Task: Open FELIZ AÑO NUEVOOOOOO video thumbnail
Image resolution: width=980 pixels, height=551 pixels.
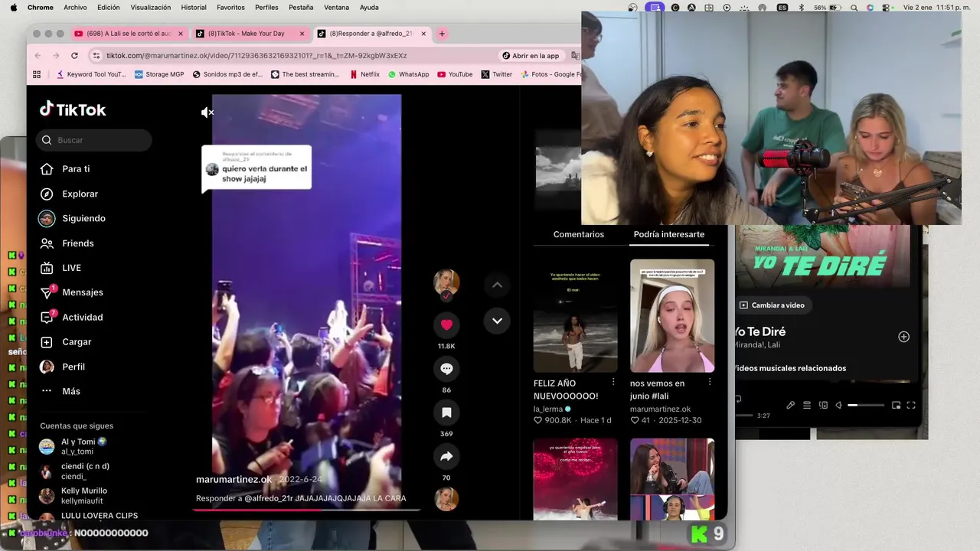Action: coord(576,316)
